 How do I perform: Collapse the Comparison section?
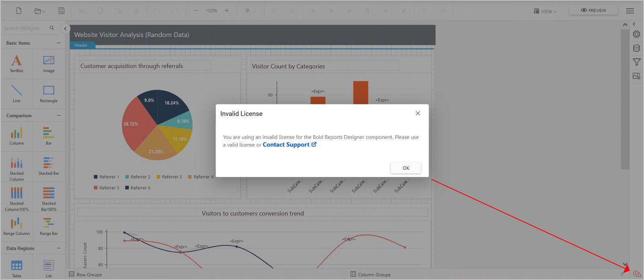tap(59, 116)
